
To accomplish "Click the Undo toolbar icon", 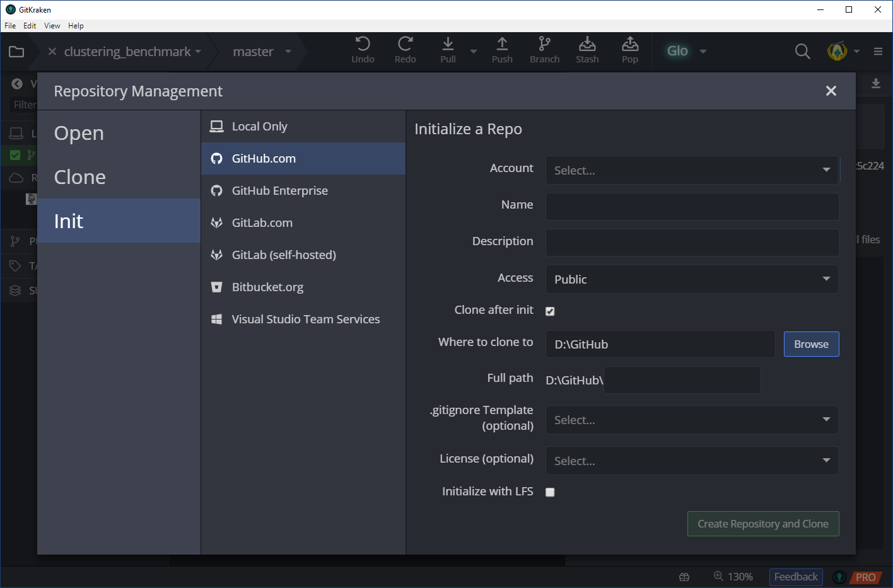I will coord(363,50).
